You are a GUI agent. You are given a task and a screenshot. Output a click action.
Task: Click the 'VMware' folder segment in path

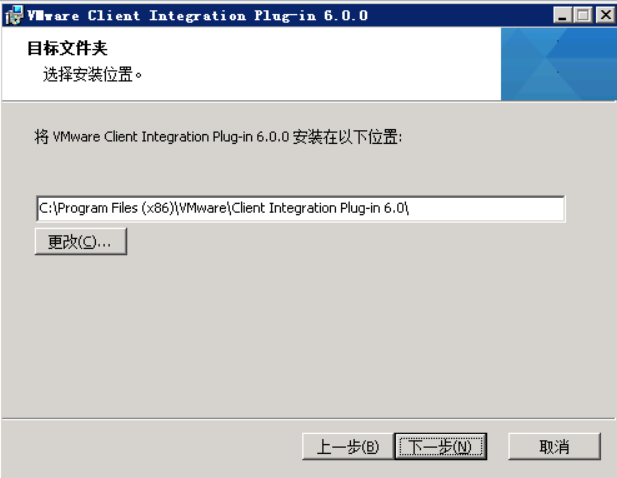pyautogui.click(x=203, y=208)
